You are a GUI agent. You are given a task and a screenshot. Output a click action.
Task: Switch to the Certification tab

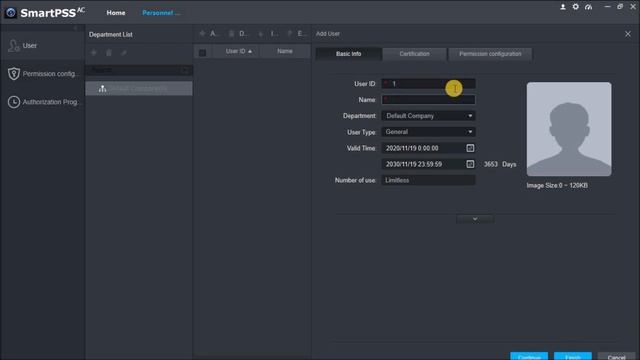coord(414,54)
